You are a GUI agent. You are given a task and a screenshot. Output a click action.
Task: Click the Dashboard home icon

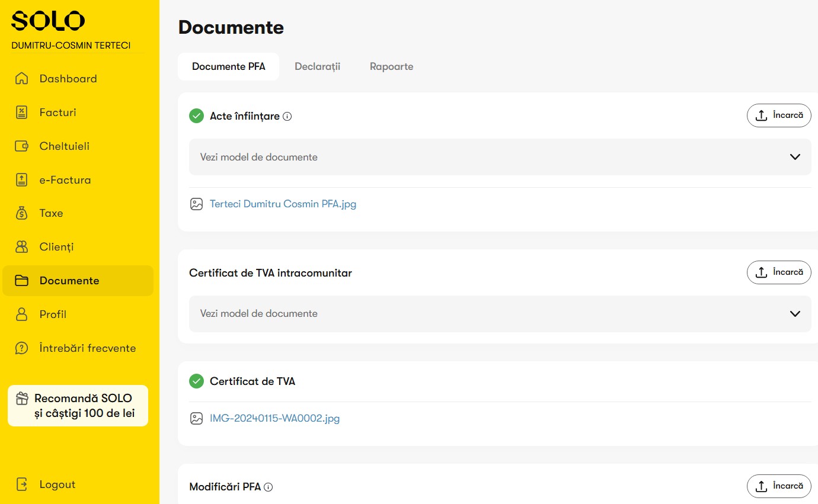click(22, 79)
